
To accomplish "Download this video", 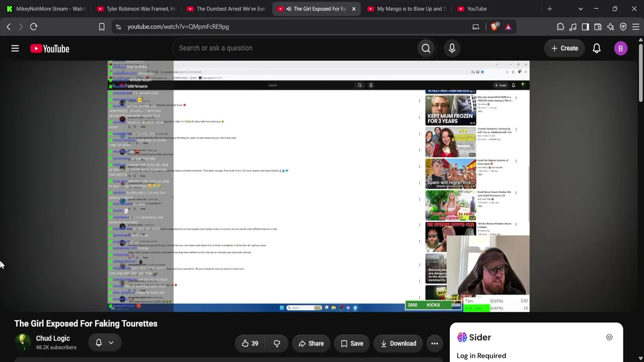I will click(398, 343).
